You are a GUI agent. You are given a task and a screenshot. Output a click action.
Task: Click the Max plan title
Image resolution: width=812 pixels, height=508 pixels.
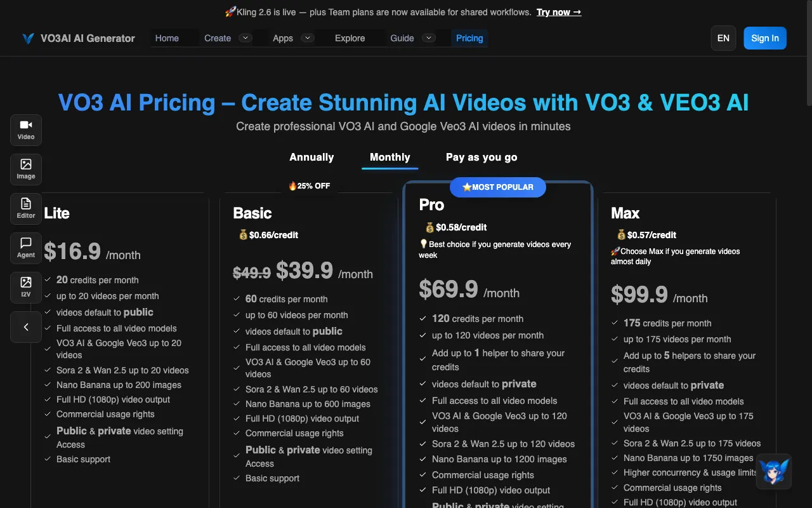625,213
